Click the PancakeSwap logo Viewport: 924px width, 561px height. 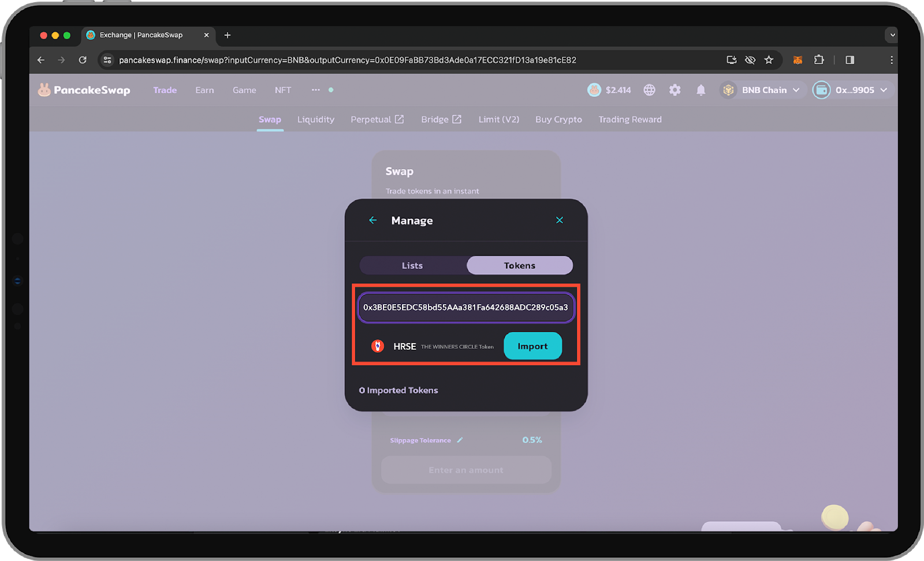point(84,90)
